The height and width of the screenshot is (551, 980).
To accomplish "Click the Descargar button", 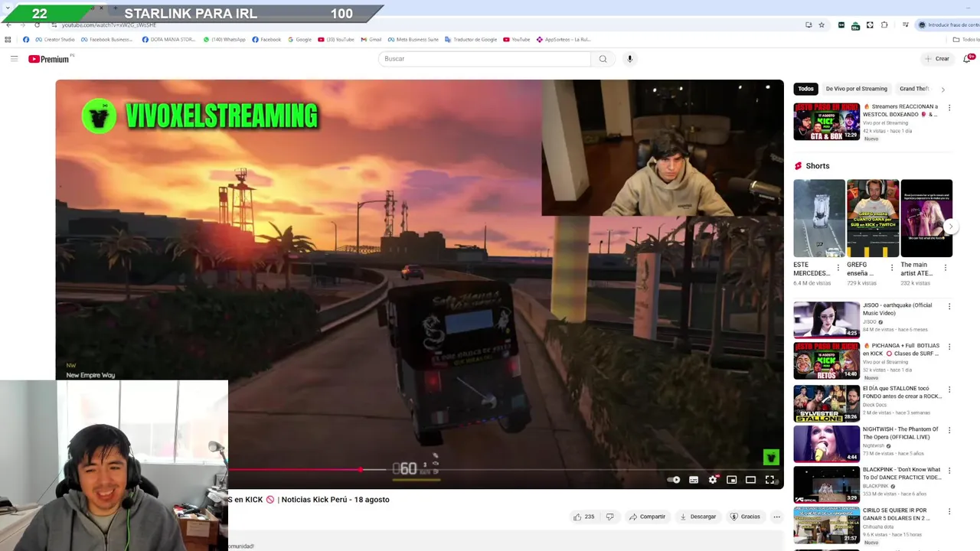I will coord(698,517).
